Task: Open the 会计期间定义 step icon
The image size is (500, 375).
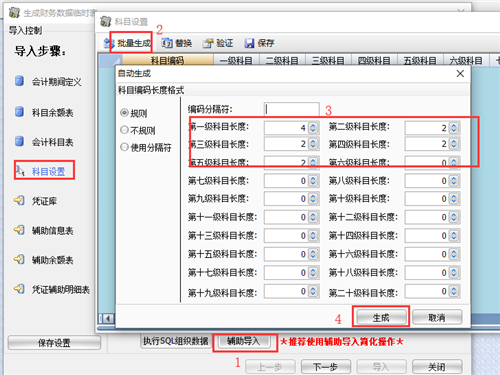Action: click(19, 81)
